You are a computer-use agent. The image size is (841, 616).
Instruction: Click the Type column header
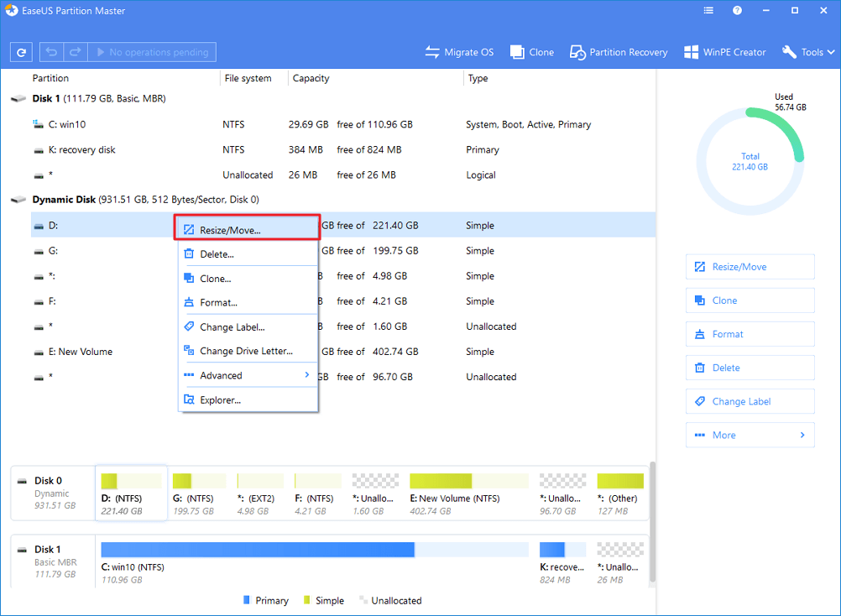(x=478, y=78)
